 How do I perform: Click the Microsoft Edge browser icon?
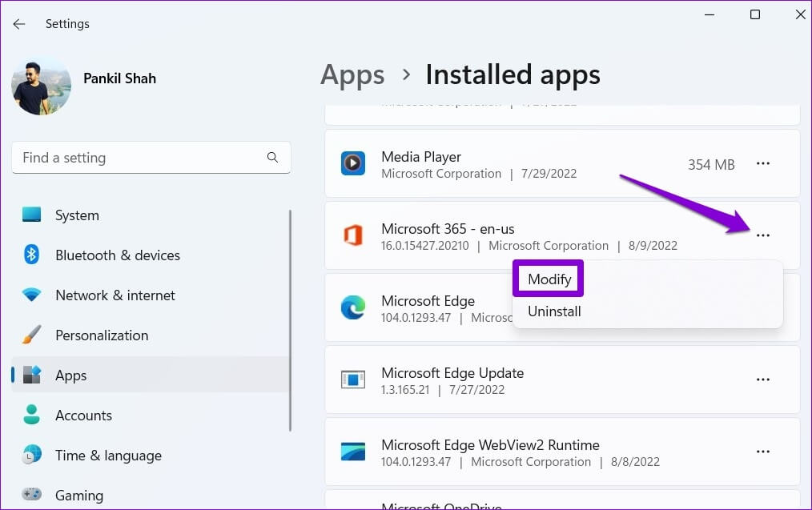click(353, 307)
